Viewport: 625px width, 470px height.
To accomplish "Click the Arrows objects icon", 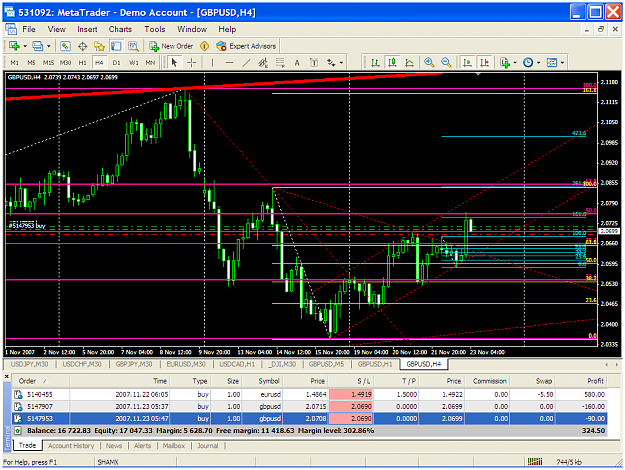I will tap(331, 63).
